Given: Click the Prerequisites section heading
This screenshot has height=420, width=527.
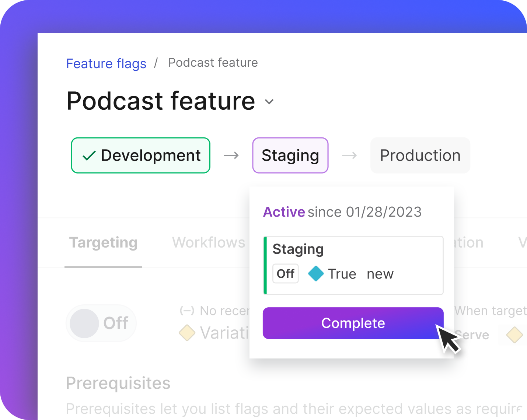Looking at the screenshot, I should coord(118,383).
